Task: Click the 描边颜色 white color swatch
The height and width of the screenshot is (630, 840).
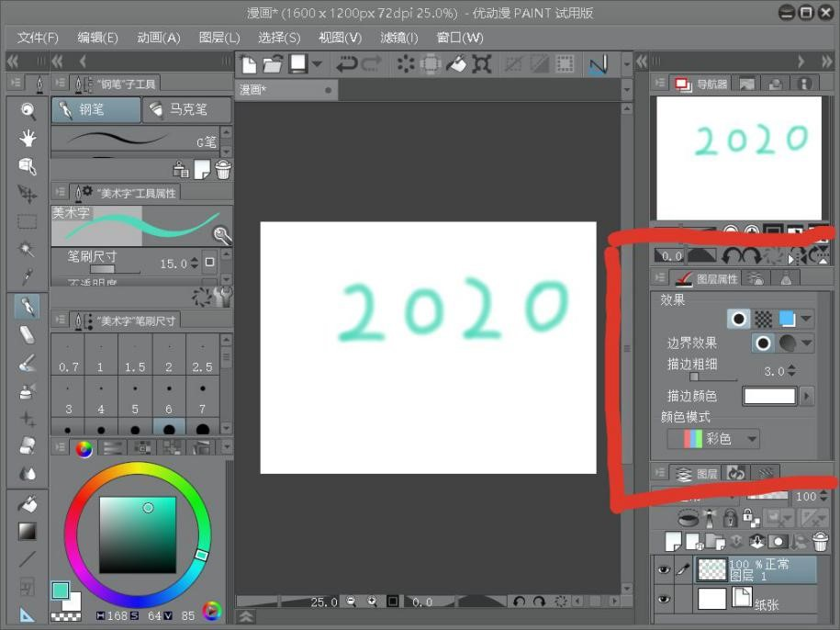Action: point(769,396)
